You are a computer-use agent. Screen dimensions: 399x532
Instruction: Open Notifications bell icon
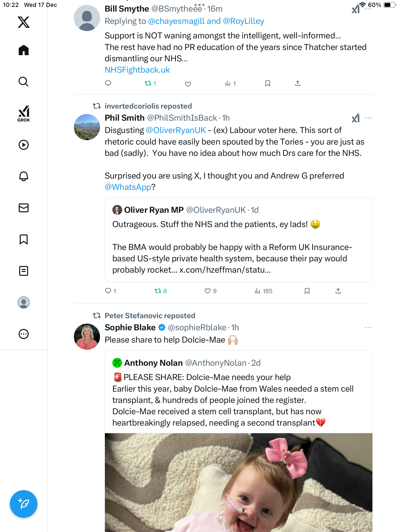click(x=24, y=176)
